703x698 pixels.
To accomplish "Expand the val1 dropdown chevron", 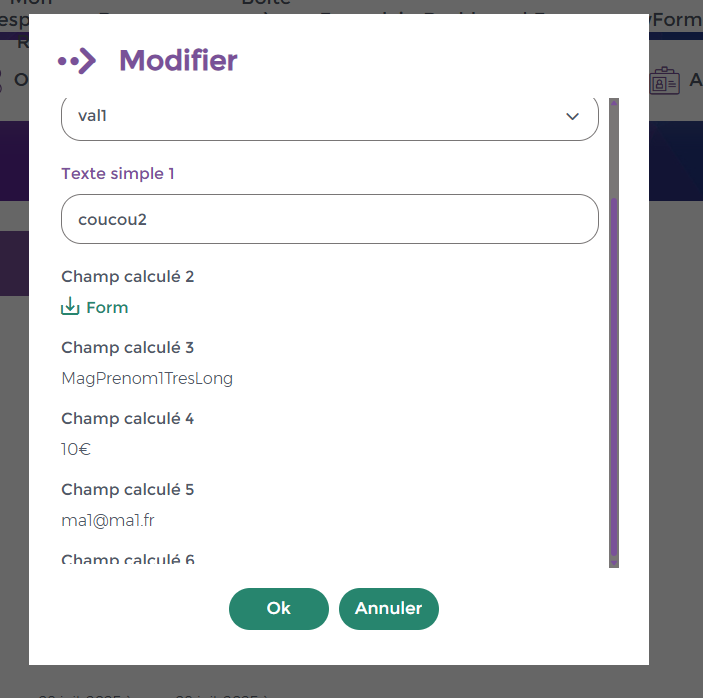I will tap(572, 116).
